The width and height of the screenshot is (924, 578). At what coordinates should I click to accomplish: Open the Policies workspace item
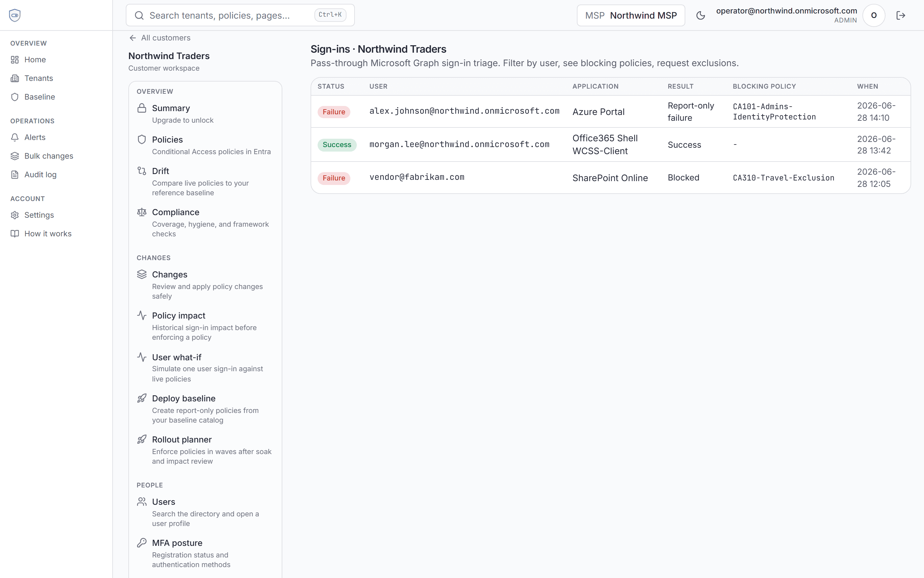click(x=205, y=145)
